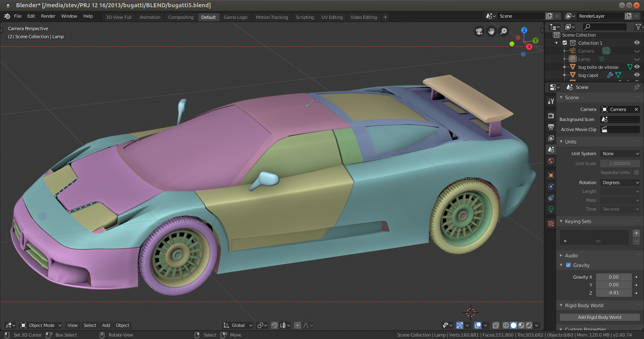Switch to Rendered viewport shading
This screenshot has width=644, height=339.
tap(529, 325)
